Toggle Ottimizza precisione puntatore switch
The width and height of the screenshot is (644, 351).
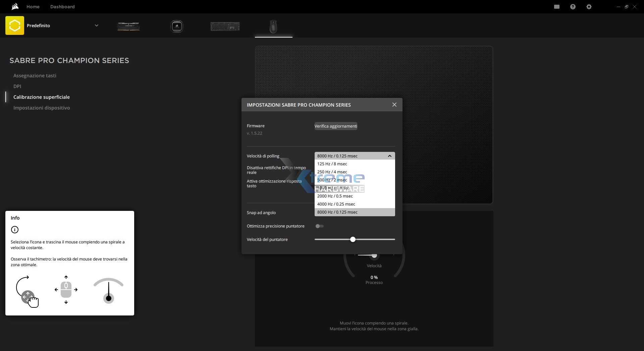coord(319,226)
